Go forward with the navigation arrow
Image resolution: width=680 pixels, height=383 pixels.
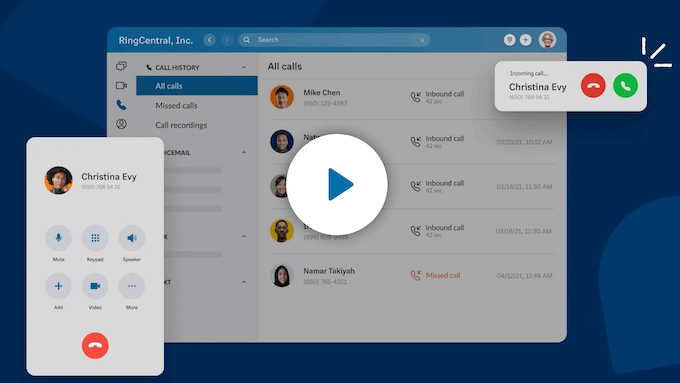click(227, 40)
